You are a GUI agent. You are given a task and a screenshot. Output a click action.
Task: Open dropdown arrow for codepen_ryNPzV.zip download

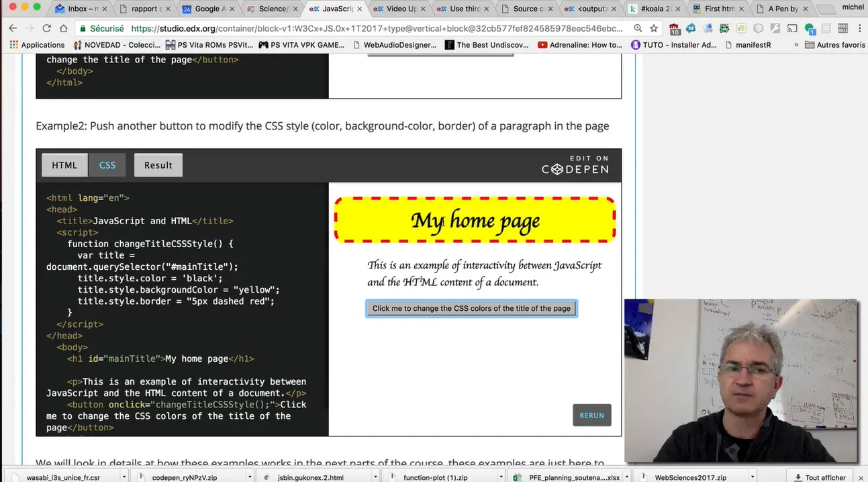(250, 477)
